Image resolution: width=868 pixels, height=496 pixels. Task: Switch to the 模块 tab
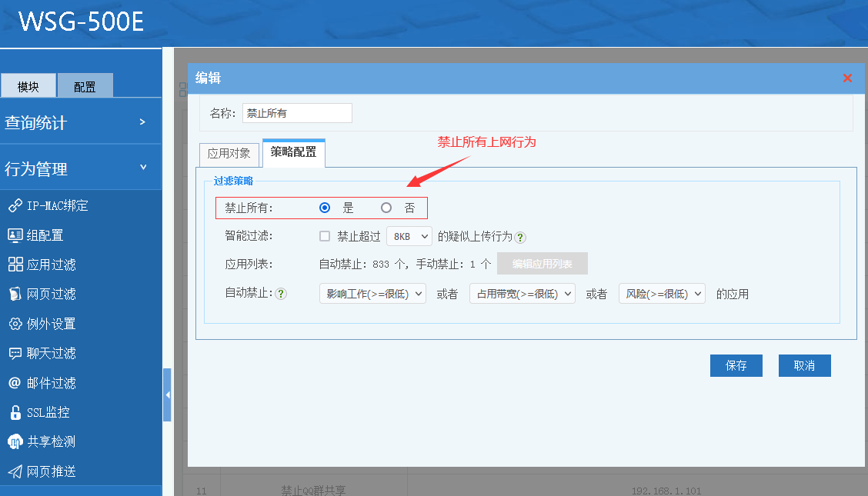coord(28,86)
